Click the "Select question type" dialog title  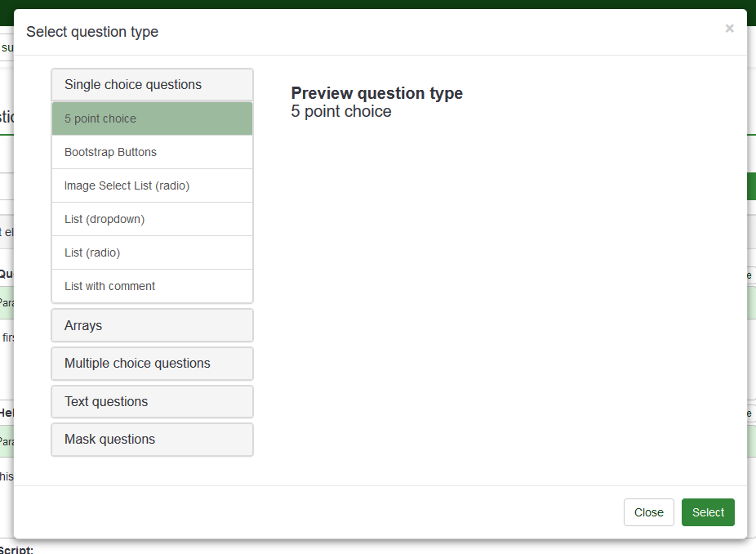(92, 32)
